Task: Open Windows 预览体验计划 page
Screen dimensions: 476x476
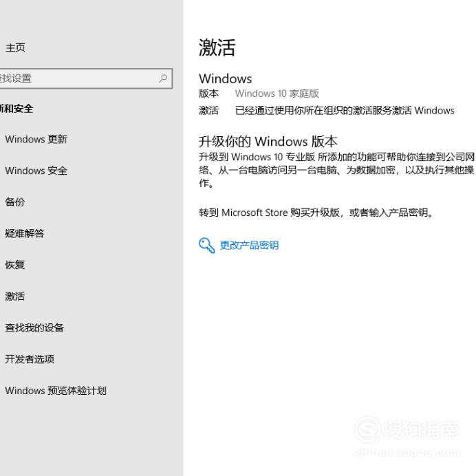Action: pyautogui.click(x=56, y=391)
